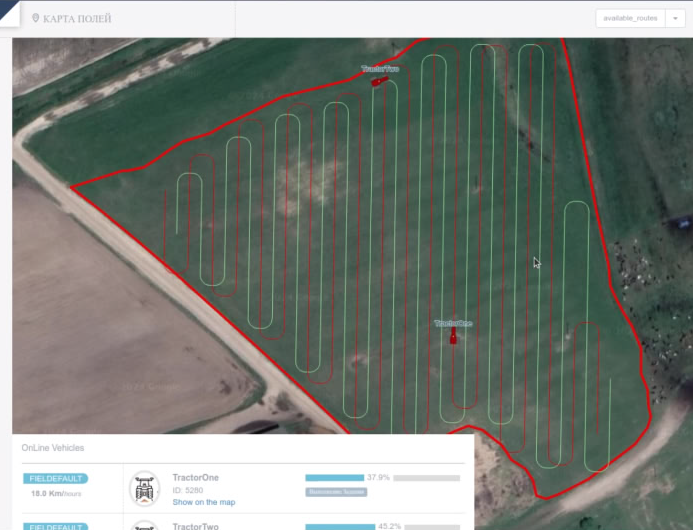Click the 18.0 Km/hours speed value

(x=56, y=493)
